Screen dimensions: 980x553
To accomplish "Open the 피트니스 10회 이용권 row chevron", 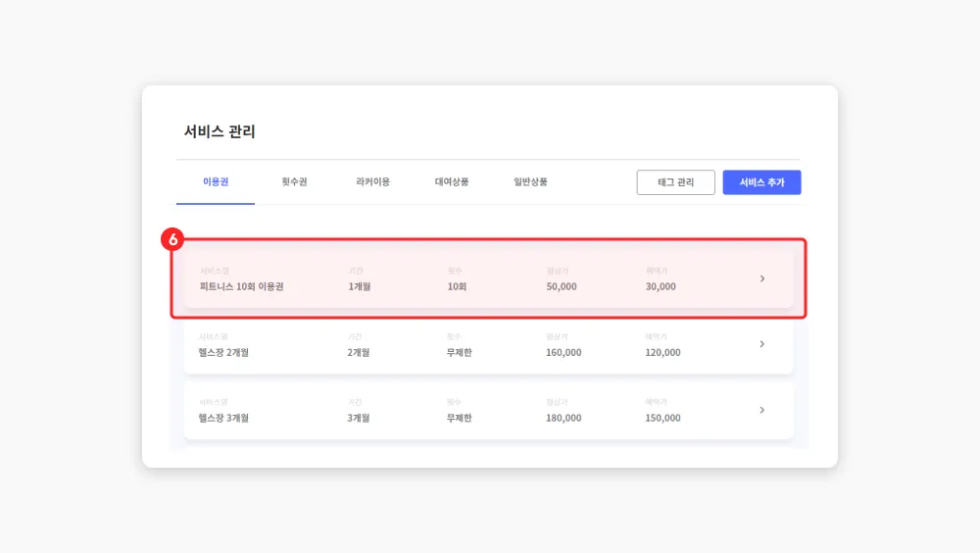I will [x=762, y=278].
